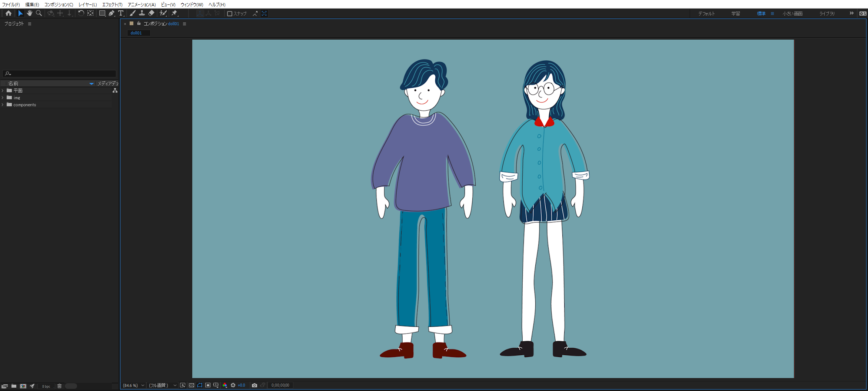This screenshot has width=868, height=391.
Task: Open the Show Channel color circles menu
Action: (225, 385)
